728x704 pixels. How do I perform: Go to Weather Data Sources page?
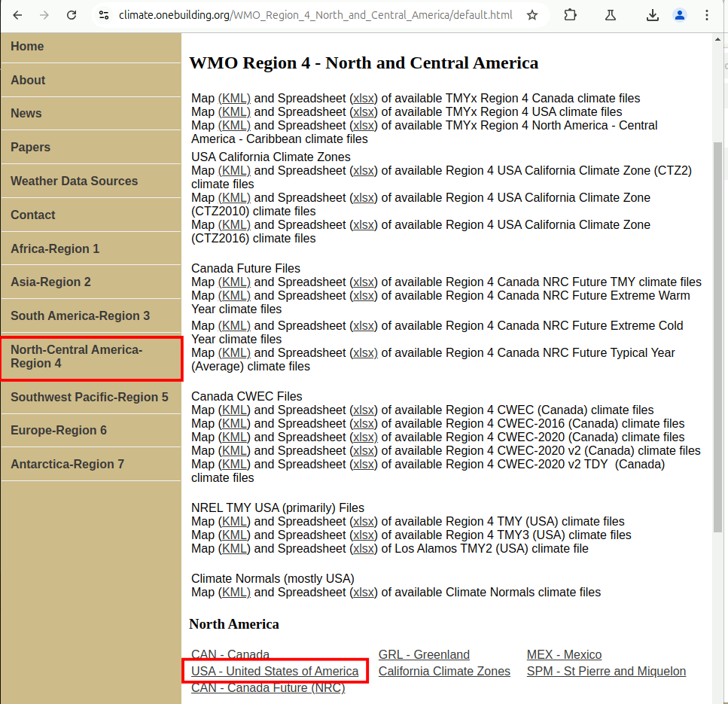pyautogui.click(x=74, y=181)
